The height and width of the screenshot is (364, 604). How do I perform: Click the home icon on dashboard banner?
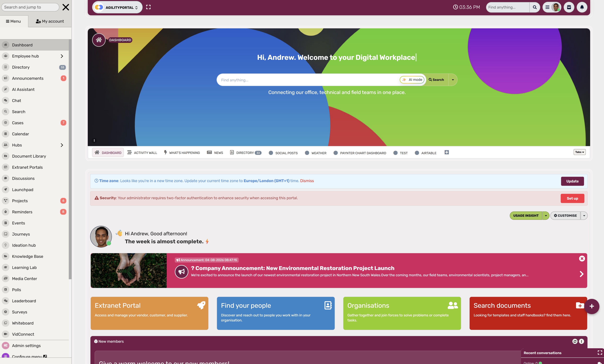[x=99, y=40]
